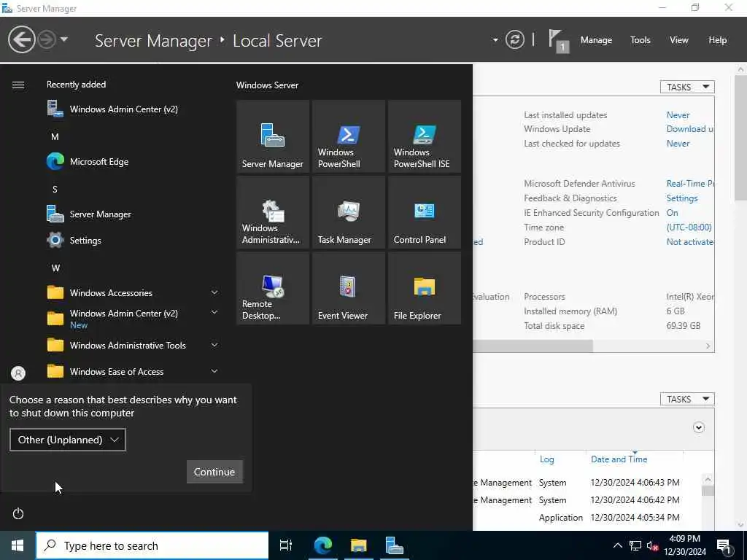
Task: Open the Server Manager tile
Action: (x=273, y=136)
